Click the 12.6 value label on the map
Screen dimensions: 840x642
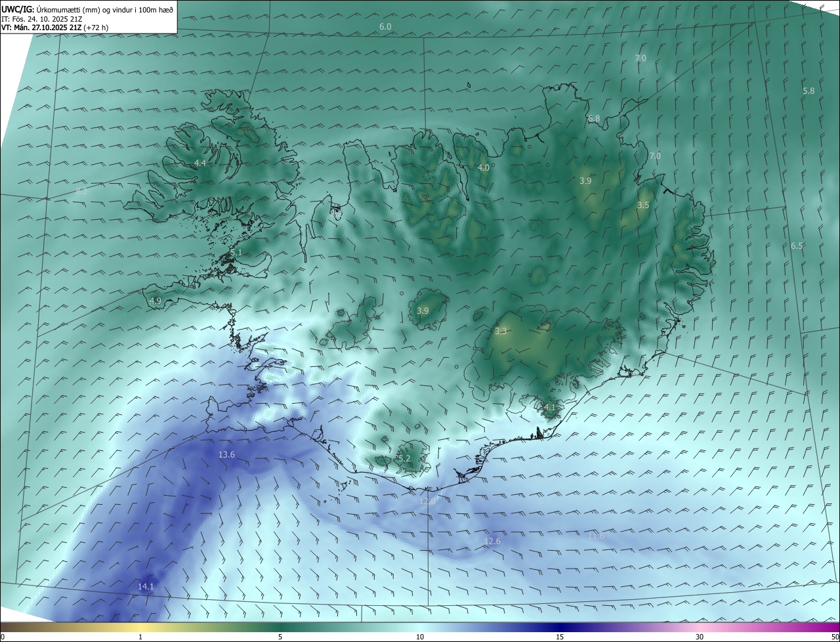point(492,542)
